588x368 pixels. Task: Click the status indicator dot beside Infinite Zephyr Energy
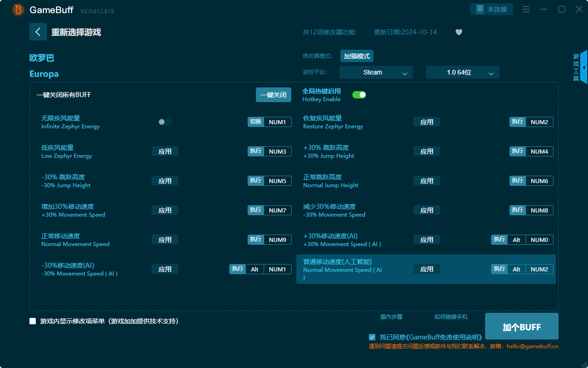point(161,121)
